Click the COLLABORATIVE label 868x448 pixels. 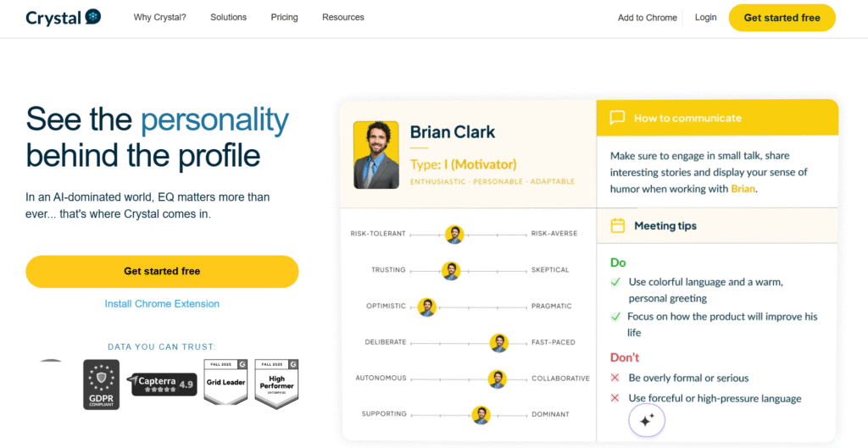tap(560, 379)
